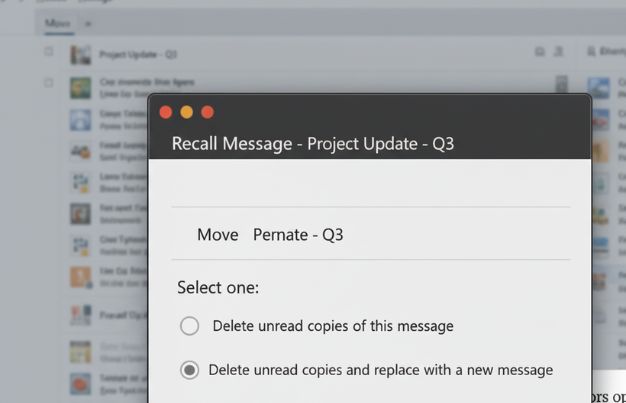
Task: Click the gray icon ending the second message row
Action: point(562,85)
